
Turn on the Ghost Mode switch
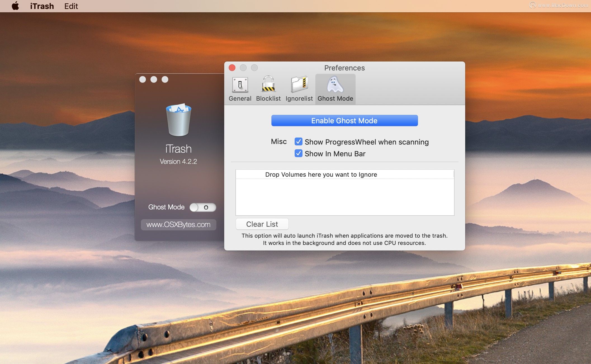203,207
